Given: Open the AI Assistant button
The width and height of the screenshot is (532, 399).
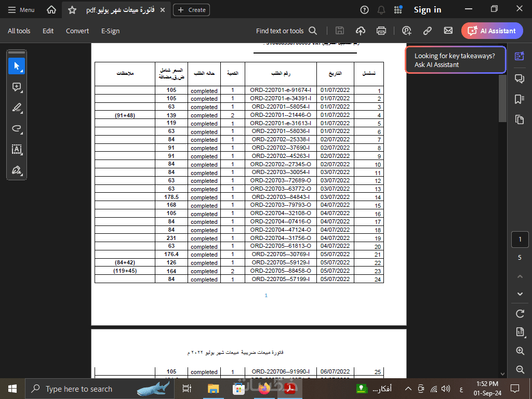Looking at the screenshot, I should 492,31.
